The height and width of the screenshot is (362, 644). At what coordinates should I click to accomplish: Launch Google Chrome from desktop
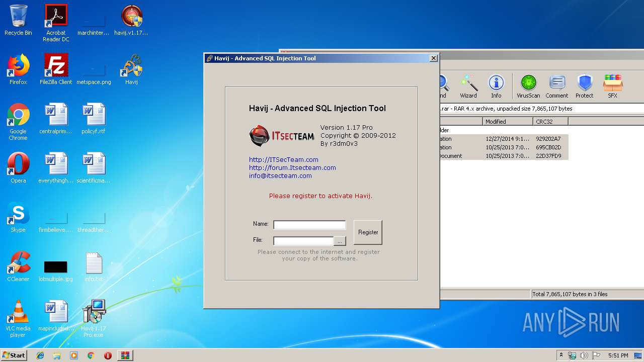click(x=18, y=122)
